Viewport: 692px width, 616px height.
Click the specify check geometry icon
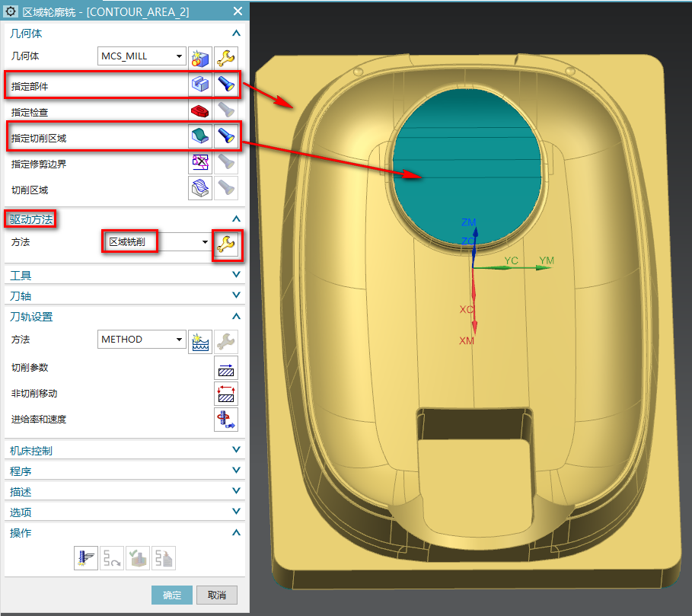[x=200, y=111]
